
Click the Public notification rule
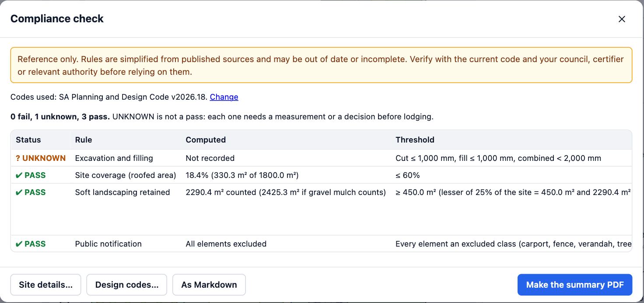coord(108,244)
